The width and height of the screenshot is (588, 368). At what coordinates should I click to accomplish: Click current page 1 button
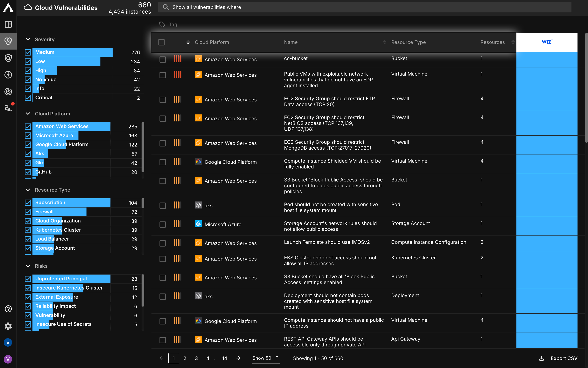174,358
